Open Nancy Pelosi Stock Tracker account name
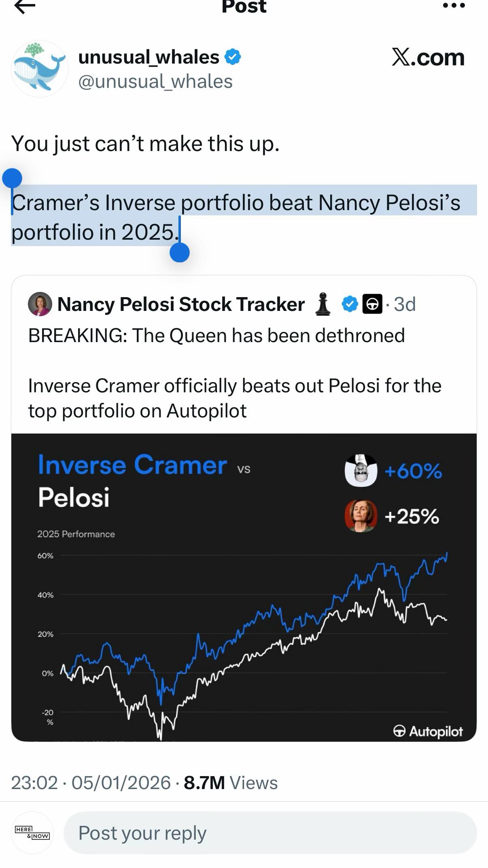Viewport: 488px width, 868px height. [x=181, y=304]
